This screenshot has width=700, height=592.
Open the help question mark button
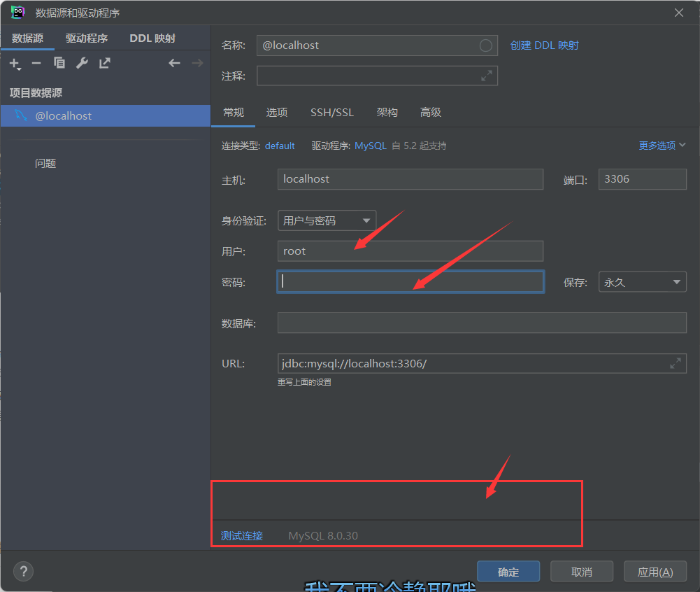pos(23,571)
